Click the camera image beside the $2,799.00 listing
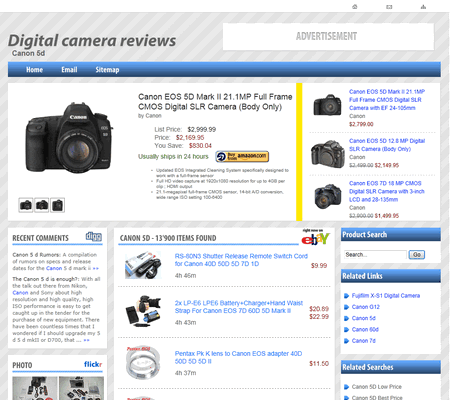The height and width of the screenshot is (400, 450). (327, 105)
